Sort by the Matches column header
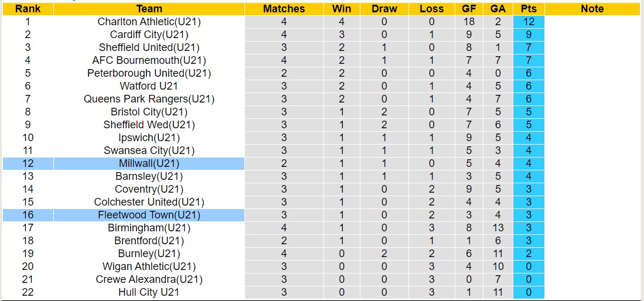The image size is (644, 301). [x=284, y=9]
